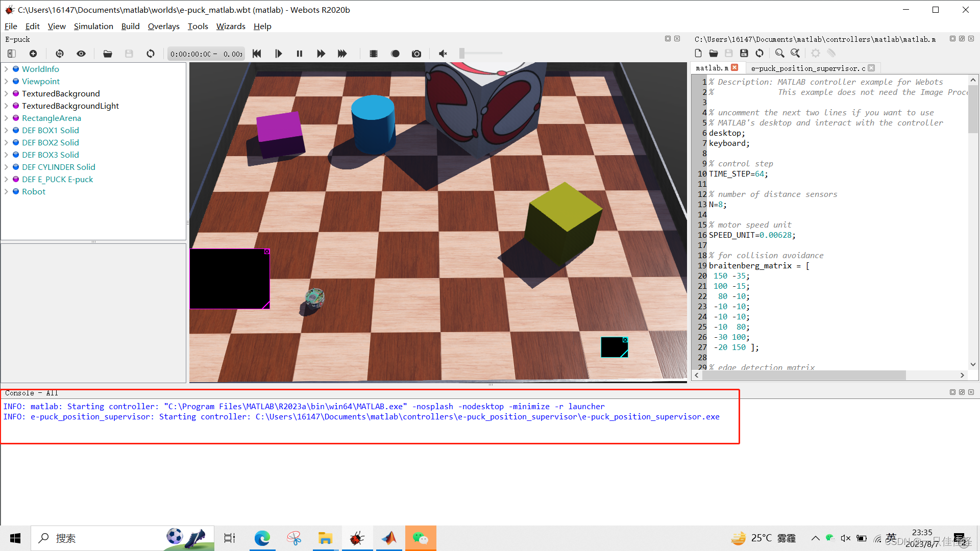Expand the DEF BOX2 Solid node
Image resolution: width=980 pixels, height=551 pixels.
(6, 142)
